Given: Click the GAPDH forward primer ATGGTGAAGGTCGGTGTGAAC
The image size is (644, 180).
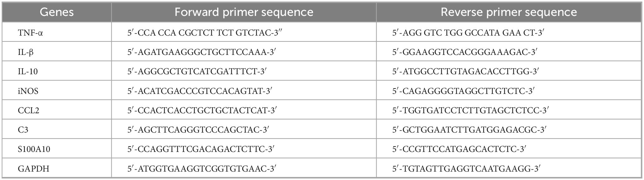Looking at the screenshot, I should [202, 169].
